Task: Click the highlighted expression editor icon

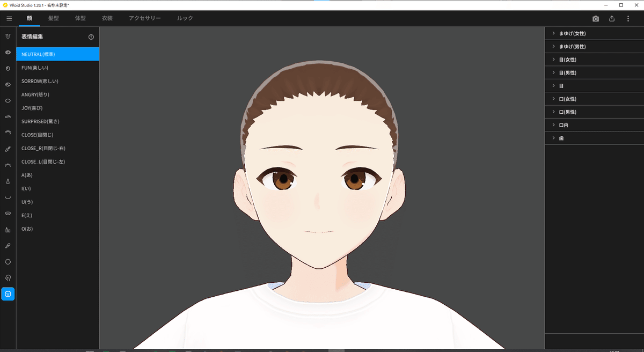Action: pyautogui.click(x=8, y=294)
